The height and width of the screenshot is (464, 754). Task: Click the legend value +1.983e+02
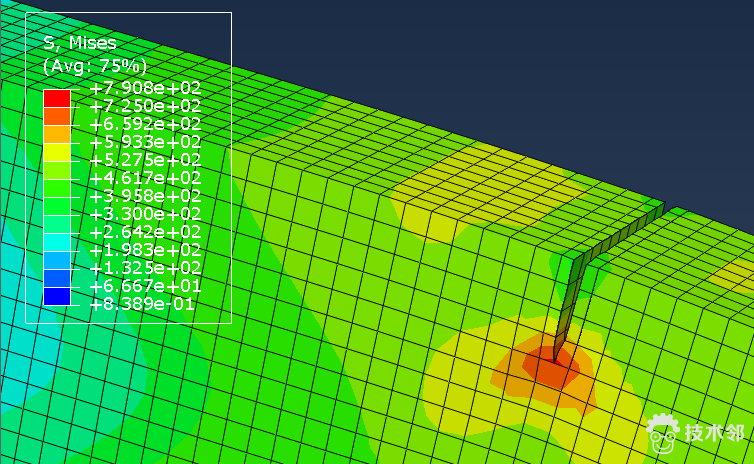pyautogui.click(x=145, y=250)
